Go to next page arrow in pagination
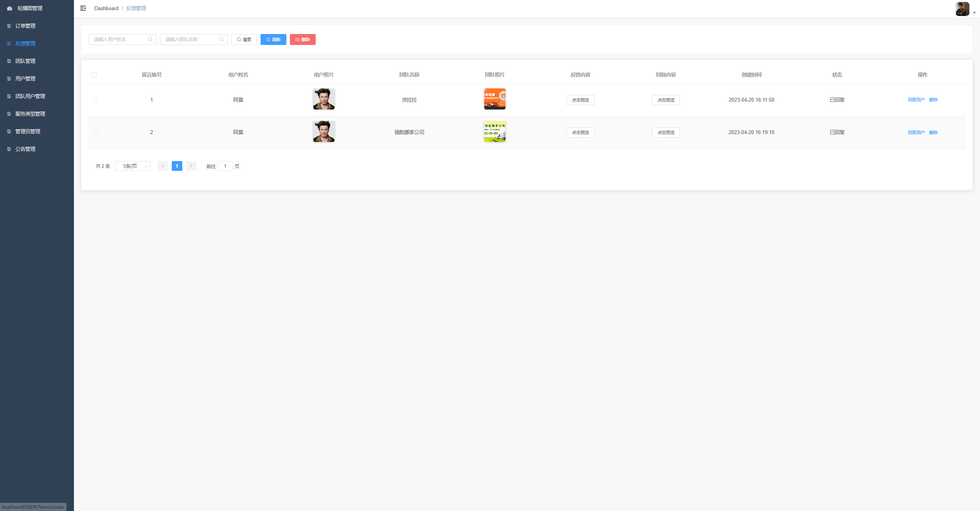Screen dimensions: 980x511 [191, 166]
